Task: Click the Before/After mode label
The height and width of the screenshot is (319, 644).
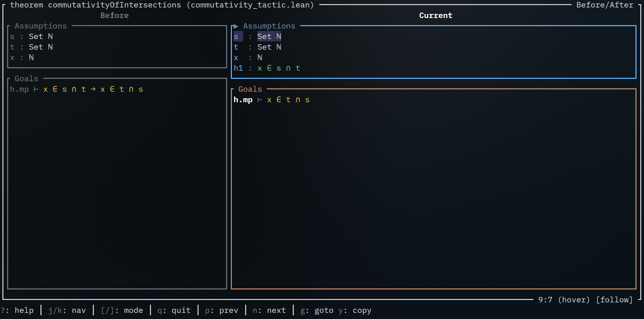Action: 604,5
